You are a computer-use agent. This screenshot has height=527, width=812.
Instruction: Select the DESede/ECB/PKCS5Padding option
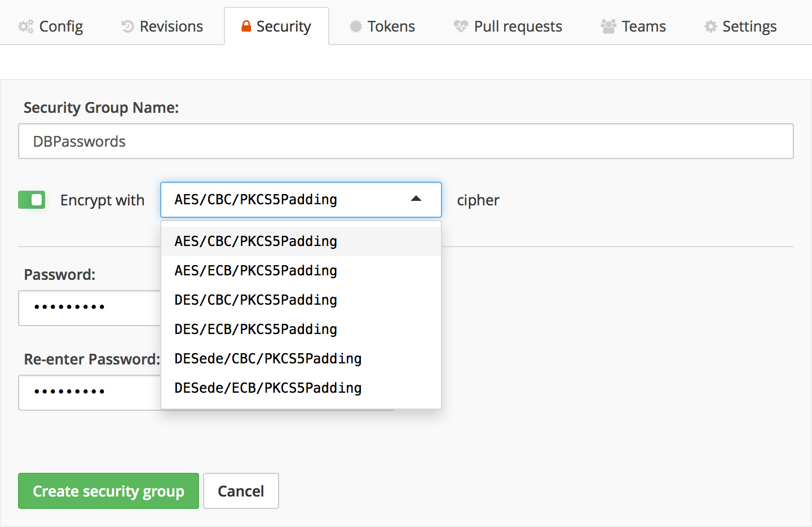coord(301,388)
